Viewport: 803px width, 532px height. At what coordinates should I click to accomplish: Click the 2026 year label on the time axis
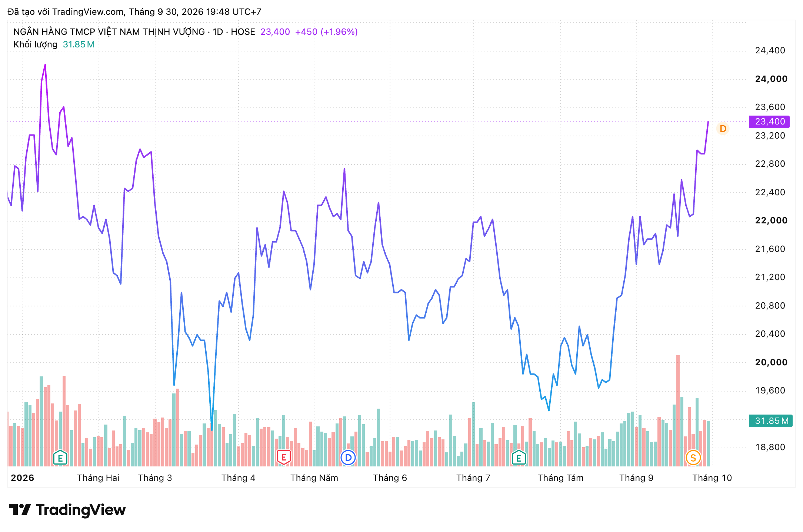(x=22, y=478)
